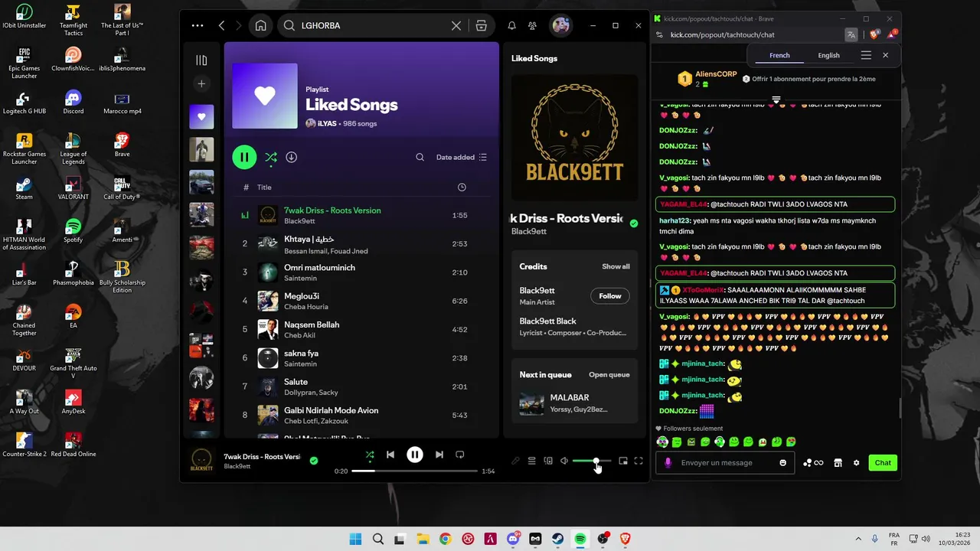Send message with green Chat button

tap(883, 462)
